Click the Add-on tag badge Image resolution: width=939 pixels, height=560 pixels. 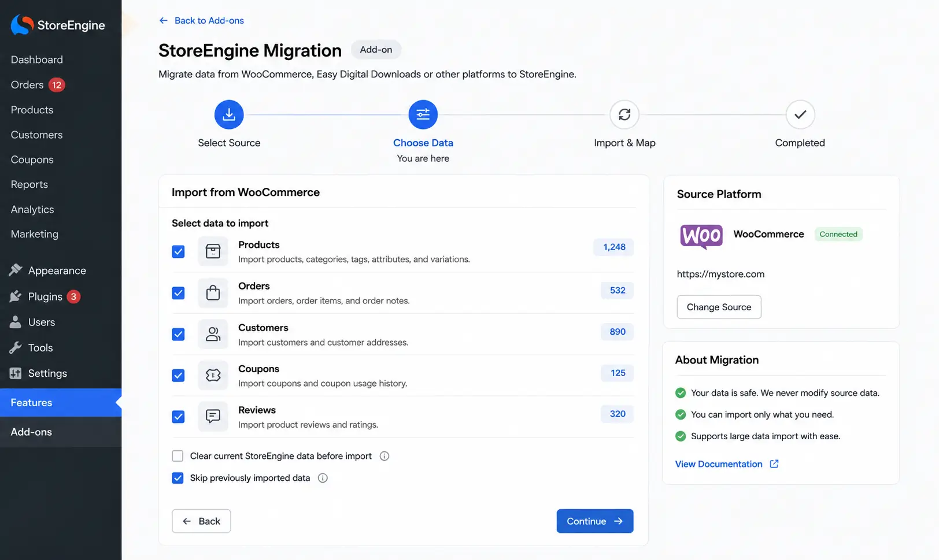click(x=376, y=50)
